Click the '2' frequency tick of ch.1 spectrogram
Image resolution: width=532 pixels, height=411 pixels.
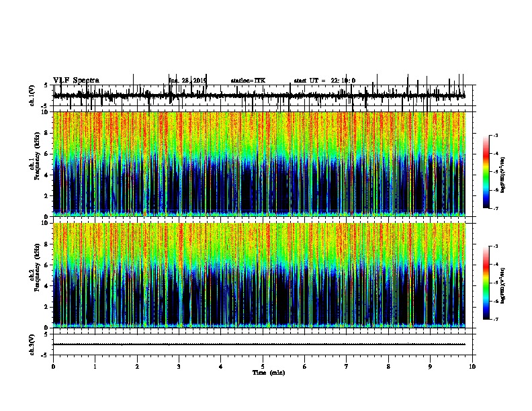tap(47, 195)
